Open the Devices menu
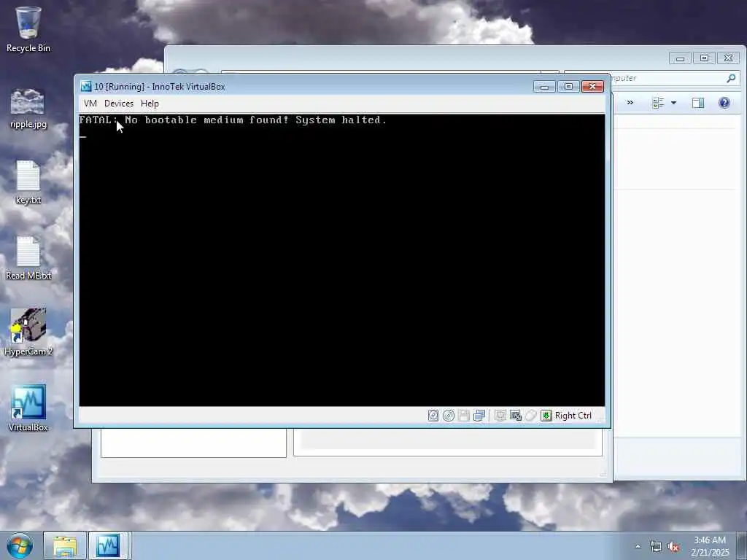Screen dimensions: 747x560 (x=119, y=104)
